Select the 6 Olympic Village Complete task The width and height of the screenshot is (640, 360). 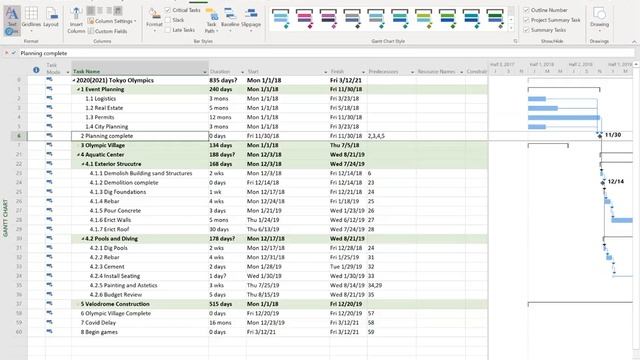[x=116, y=313]
